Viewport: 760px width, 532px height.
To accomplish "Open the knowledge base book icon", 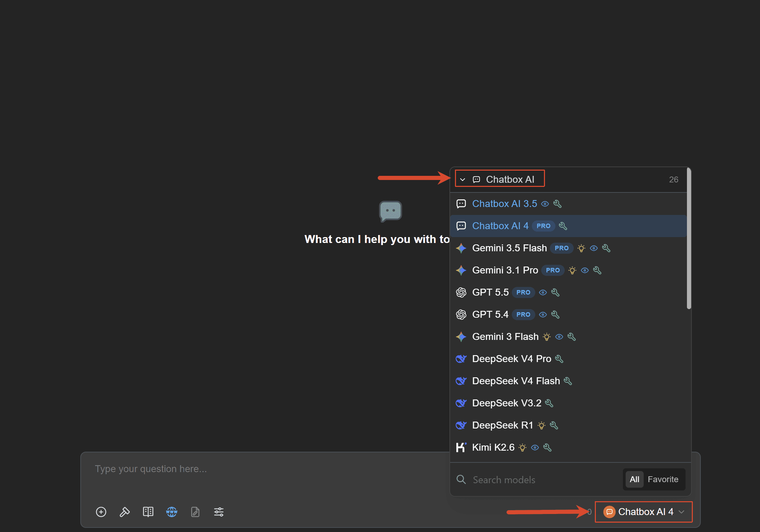I will coord(148,512).
